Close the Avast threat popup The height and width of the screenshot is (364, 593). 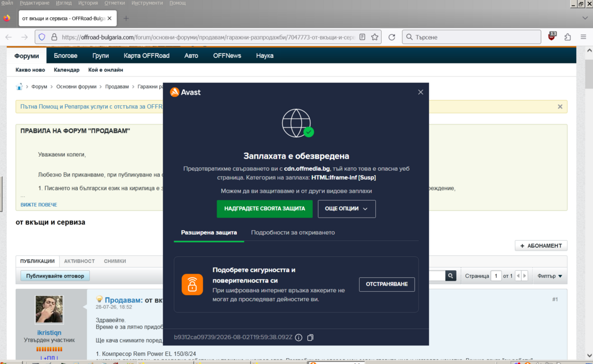tap(420, 92)
